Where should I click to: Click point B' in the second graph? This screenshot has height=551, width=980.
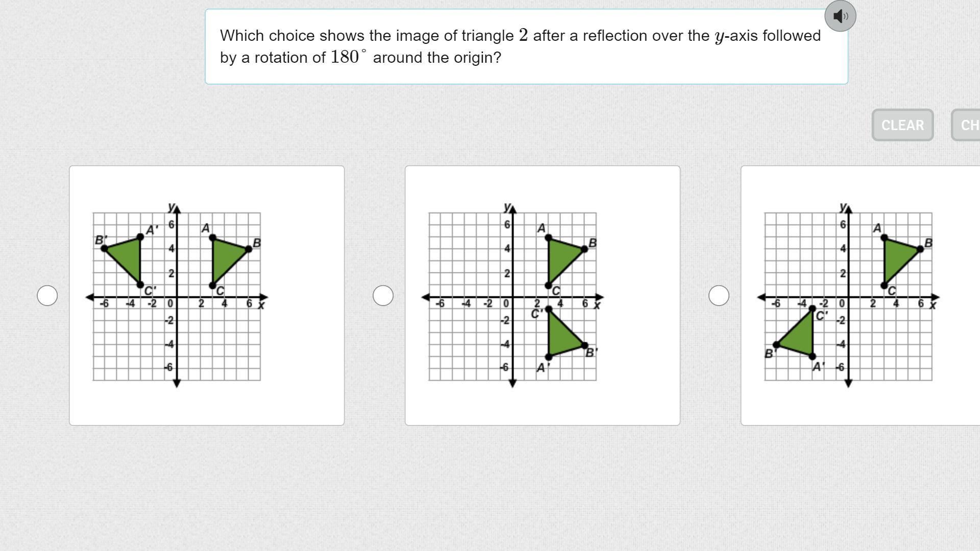(585, 345)
